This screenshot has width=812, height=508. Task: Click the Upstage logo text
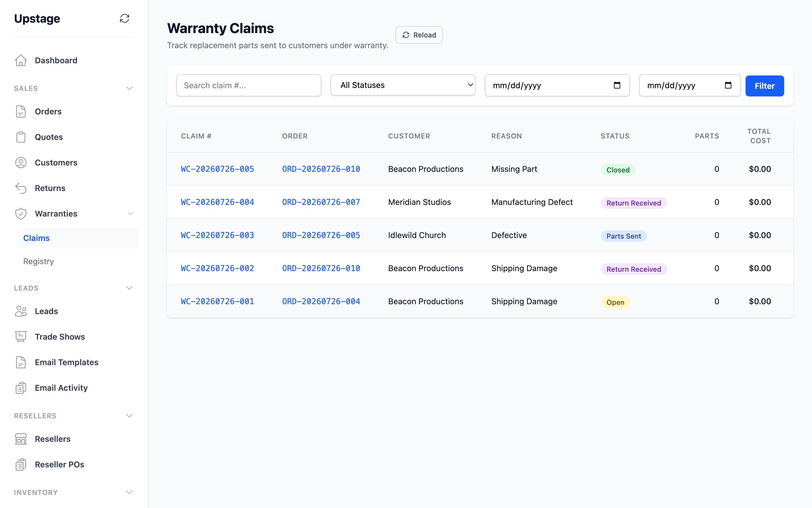pyautogui.click(x=37, y=19)
